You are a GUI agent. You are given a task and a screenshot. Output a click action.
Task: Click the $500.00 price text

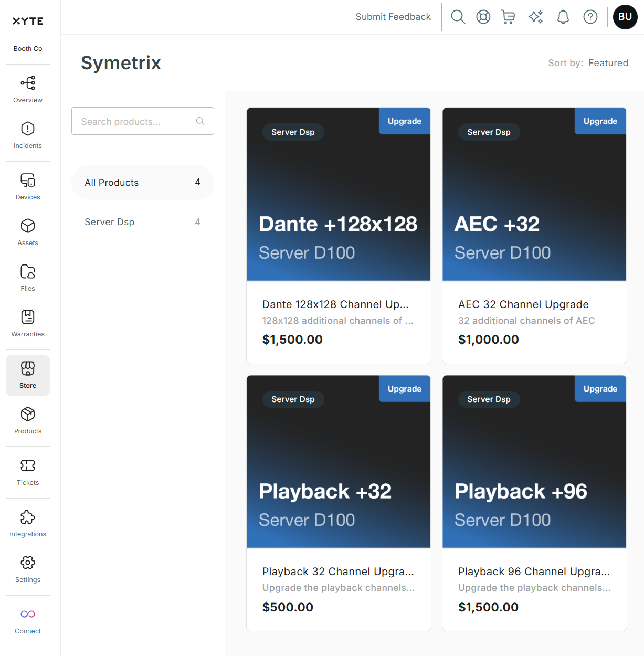tap(288, 607)
